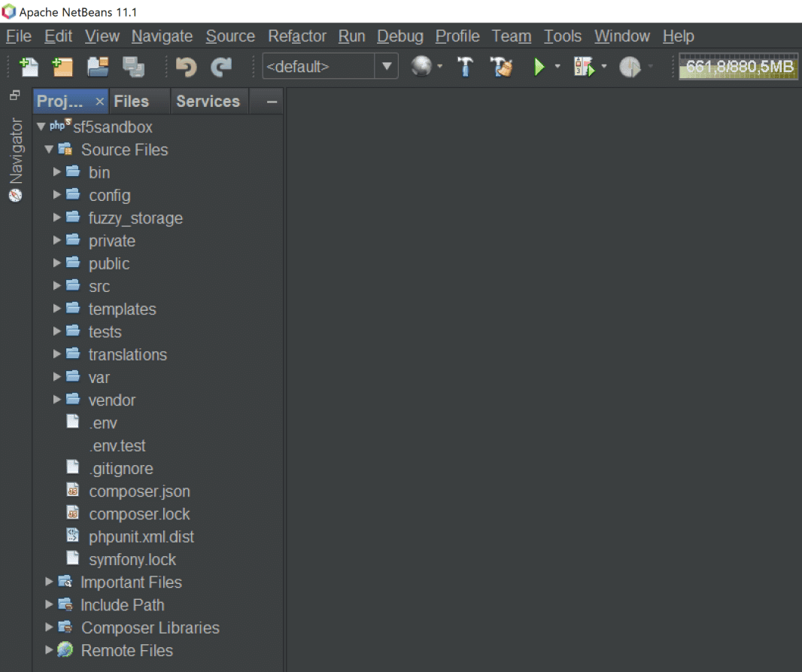The width and height of the screenshot is (802, 672).
Task: Click the New File toolbar icon
Action: [29, 66]
